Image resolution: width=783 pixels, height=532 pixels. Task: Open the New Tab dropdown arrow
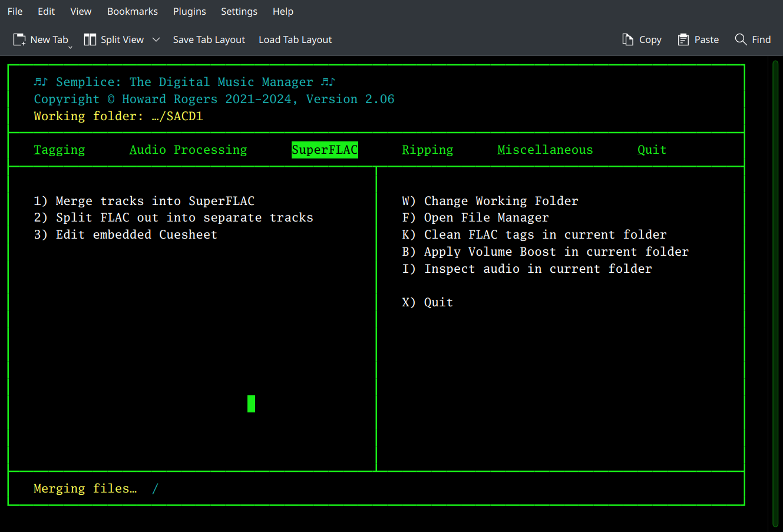coord(70,47)
